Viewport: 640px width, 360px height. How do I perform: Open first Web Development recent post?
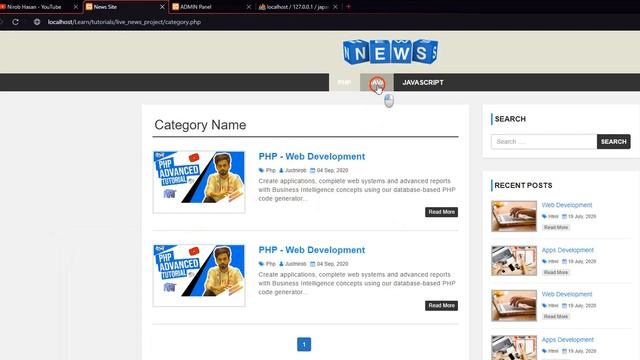coord(567,205)
